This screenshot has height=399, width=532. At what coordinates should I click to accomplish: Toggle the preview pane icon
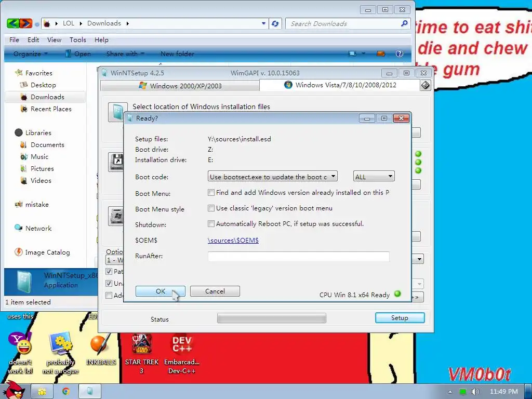coord(381,54)
